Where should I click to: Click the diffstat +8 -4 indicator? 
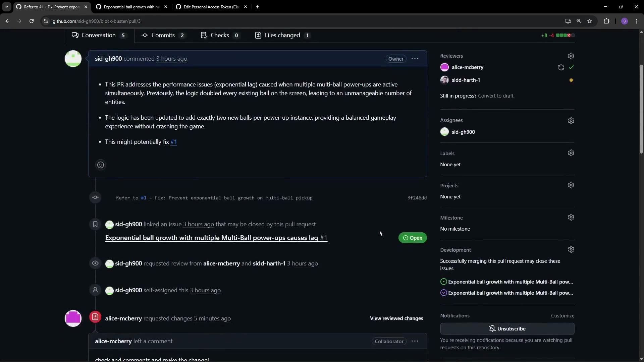[558, 35]
